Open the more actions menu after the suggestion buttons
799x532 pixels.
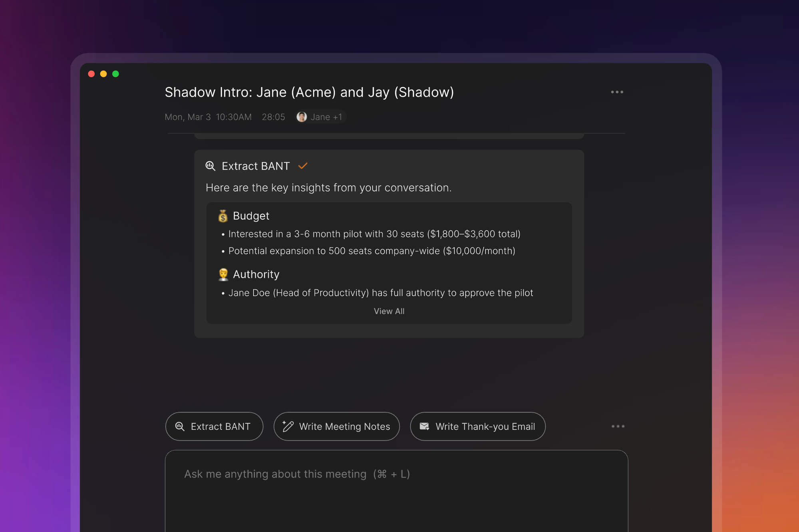click(x=618, y=426)
